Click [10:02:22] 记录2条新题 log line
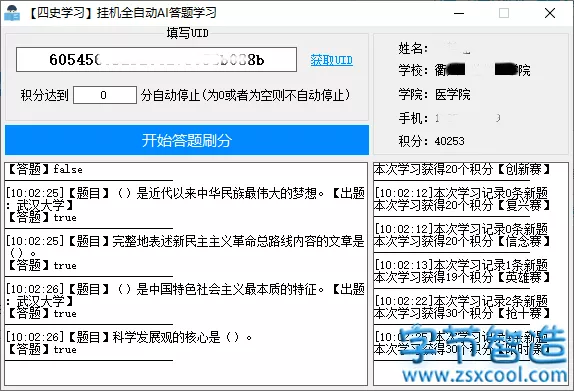This screenshot has height=391, width=574. [x=461, y=301]
